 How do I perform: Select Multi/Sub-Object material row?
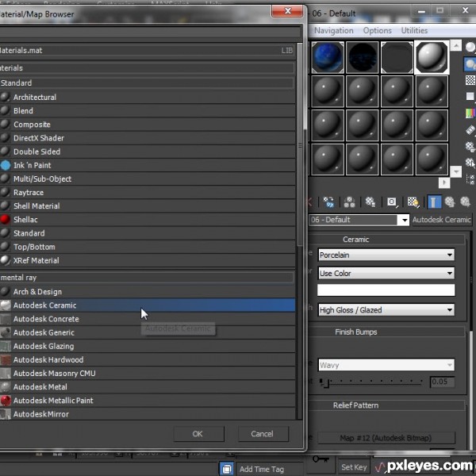[148, 179]
